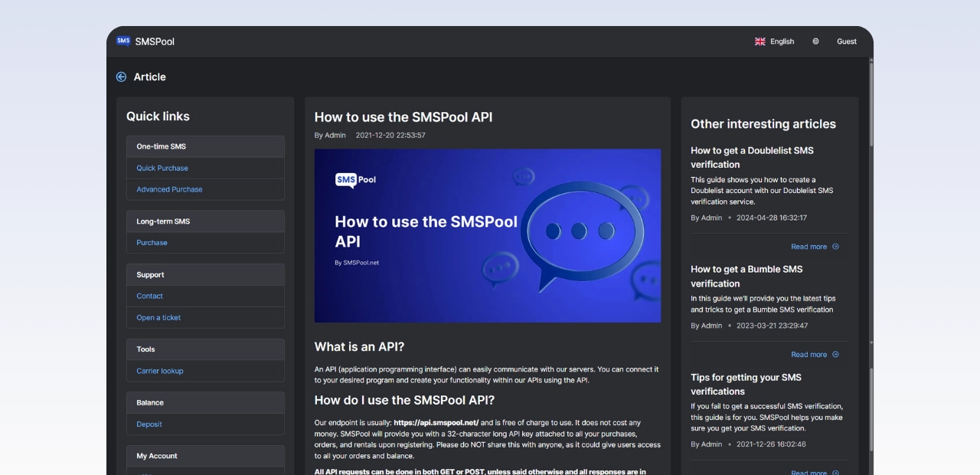Click the UK flag language icon
This screenshot has height=475, width=980.
pyautogui.click(x=760, y=41)
